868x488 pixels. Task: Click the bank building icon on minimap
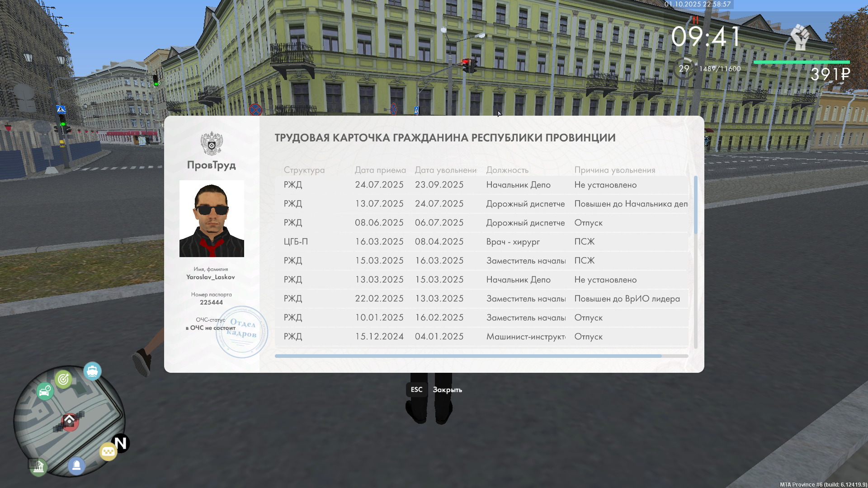pyautogui.click(x=39, y=467)
